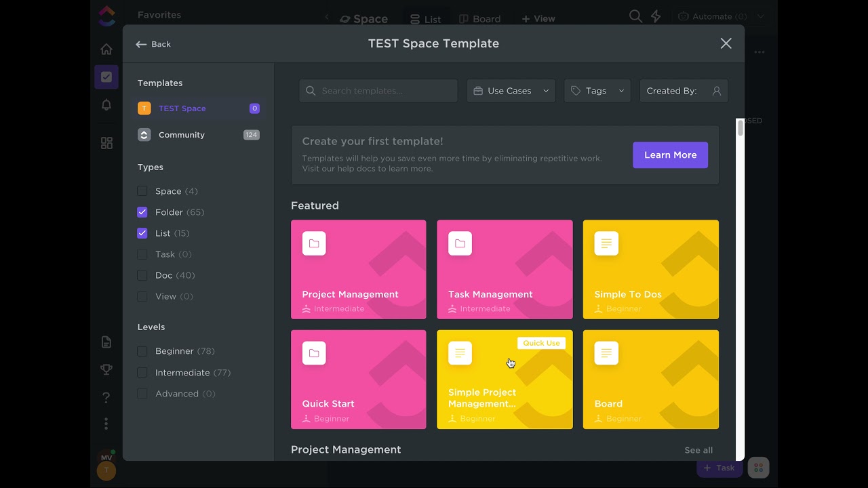
Task: Open the Docs icon in sidebar
Action: pos(106,342)
